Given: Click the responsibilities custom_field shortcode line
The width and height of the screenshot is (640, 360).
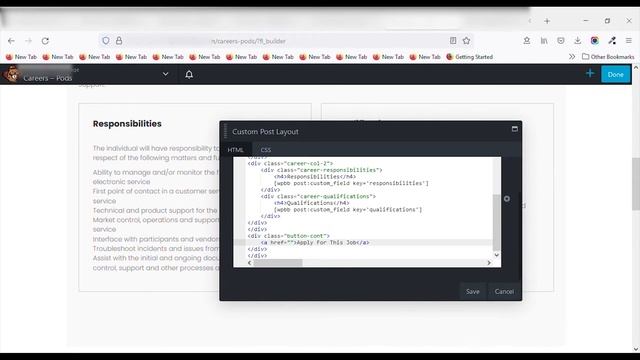Looking at the screenshot, I should (x=351, y=183).
